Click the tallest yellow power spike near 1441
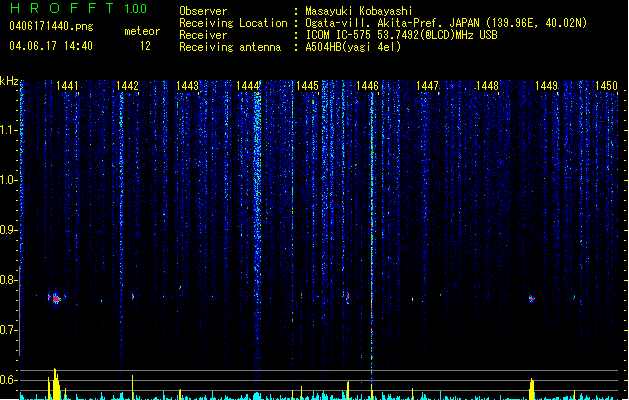This screenshot has width=629, height=400. tap(55, 384)
